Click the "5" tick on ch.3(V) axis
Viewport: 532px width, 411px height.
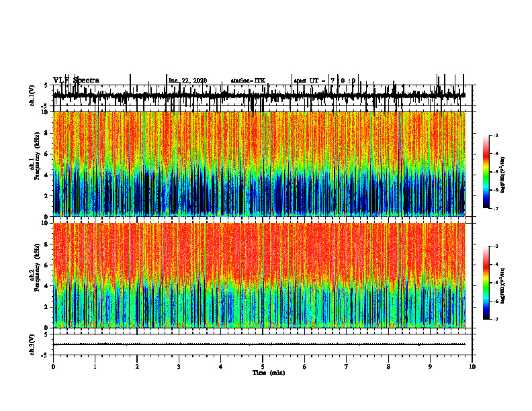click(x=46, y=334)
